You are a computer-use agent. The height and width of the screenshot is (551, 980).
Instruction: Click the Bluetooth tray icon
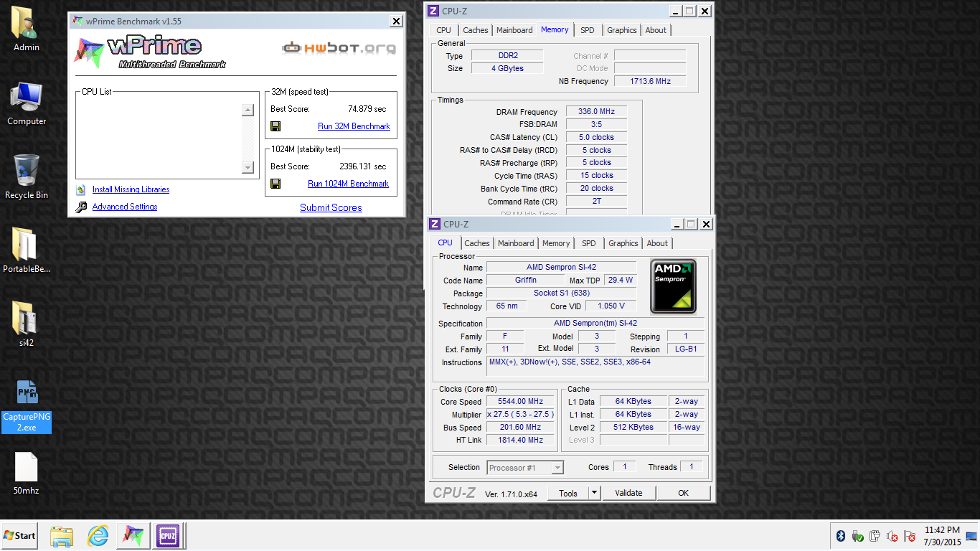click(841, 536)
